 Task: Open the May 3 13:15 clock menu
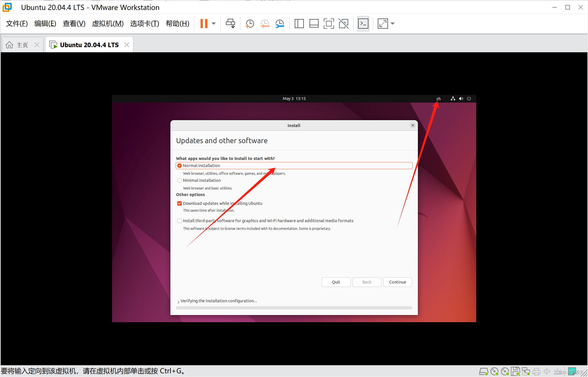click(294, 99)
